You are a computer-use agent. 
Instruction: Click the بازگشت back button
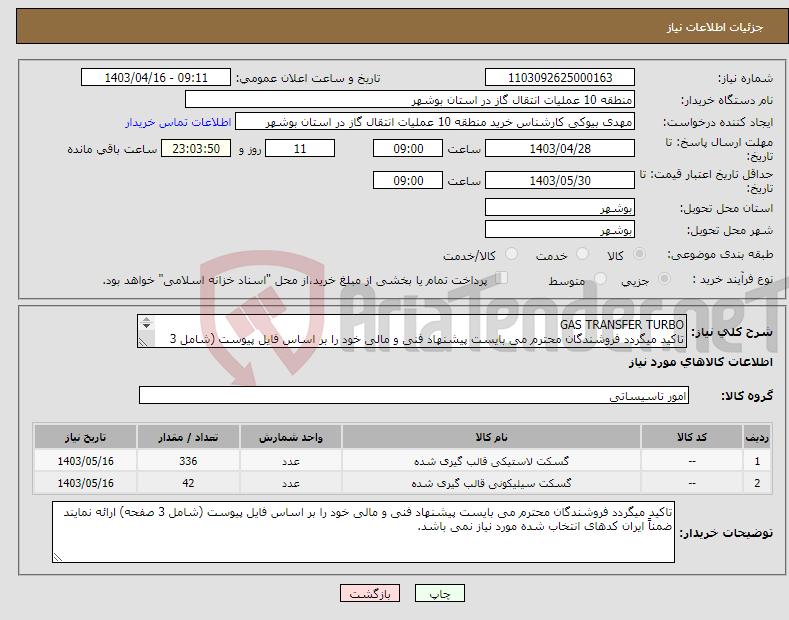[370, 593]
